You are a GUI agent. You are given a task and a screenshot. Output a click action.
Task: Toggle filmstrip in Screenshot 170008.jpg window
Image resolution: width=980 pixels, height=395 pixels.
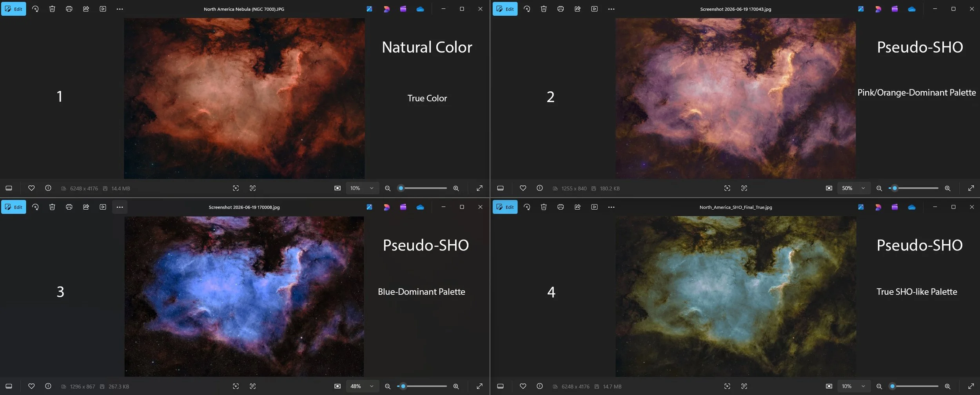9,386
